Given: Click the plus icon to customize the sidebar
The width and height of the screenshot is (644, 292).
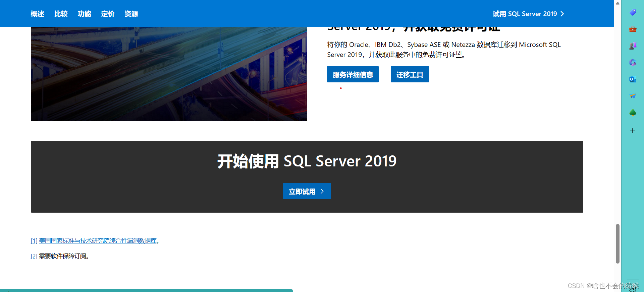Looking at the screenshot, I should click(633, 131).
